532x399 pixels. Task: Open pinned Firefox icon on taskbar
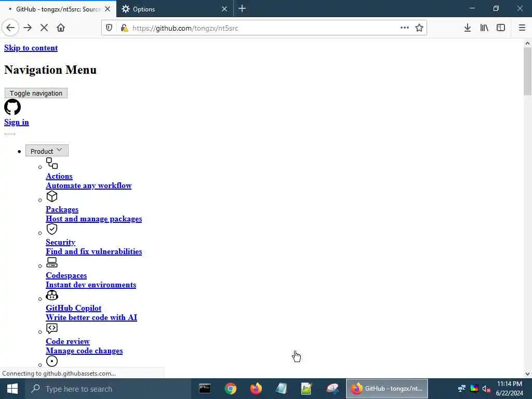pos(256,389)
